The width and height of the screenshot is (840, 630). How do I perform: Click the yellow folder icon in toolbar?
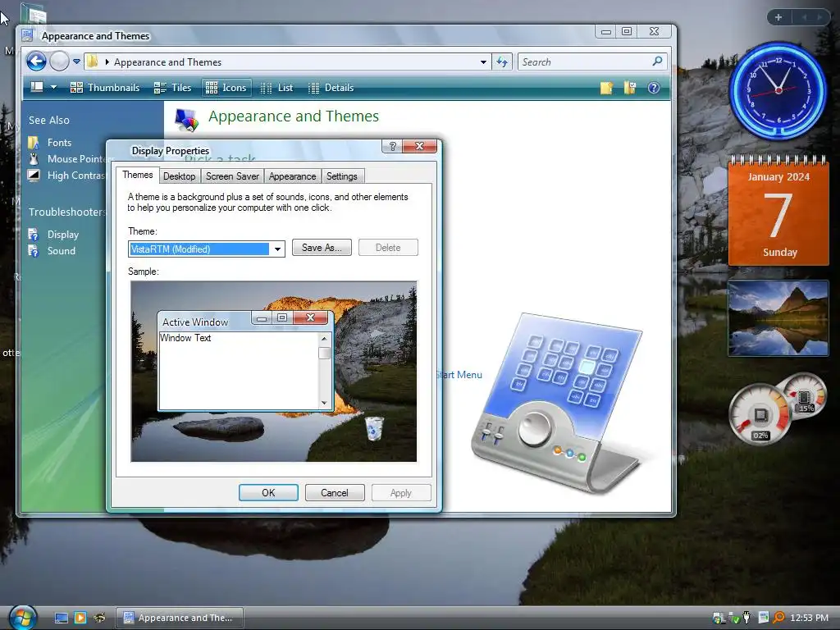coord(606,88)
